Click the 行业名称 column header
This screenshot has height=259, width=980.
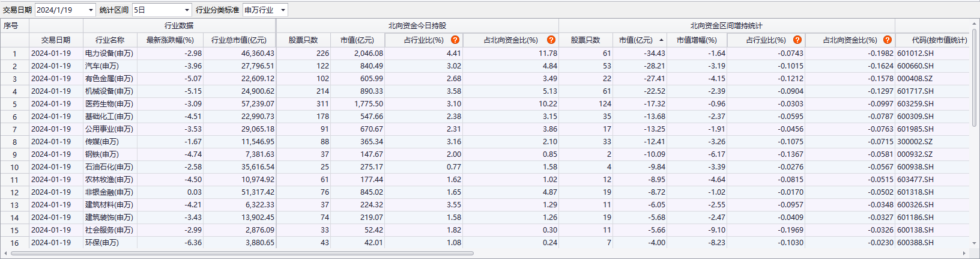[110, 40]
